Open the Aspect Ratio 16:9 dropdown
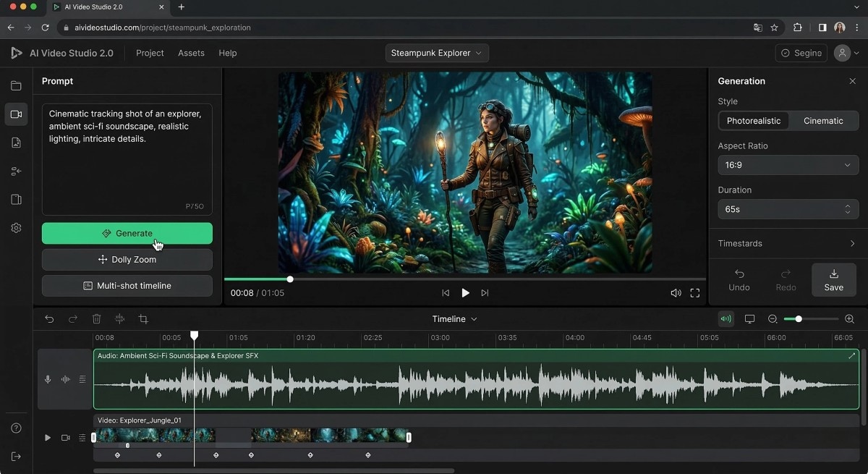This screenshot has width=868, height=474. point(788,165)
